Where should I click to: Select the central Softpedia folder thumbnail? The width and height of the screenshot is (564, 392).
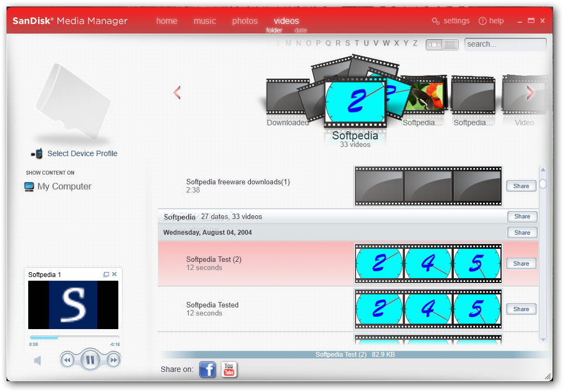coord(355,102)
